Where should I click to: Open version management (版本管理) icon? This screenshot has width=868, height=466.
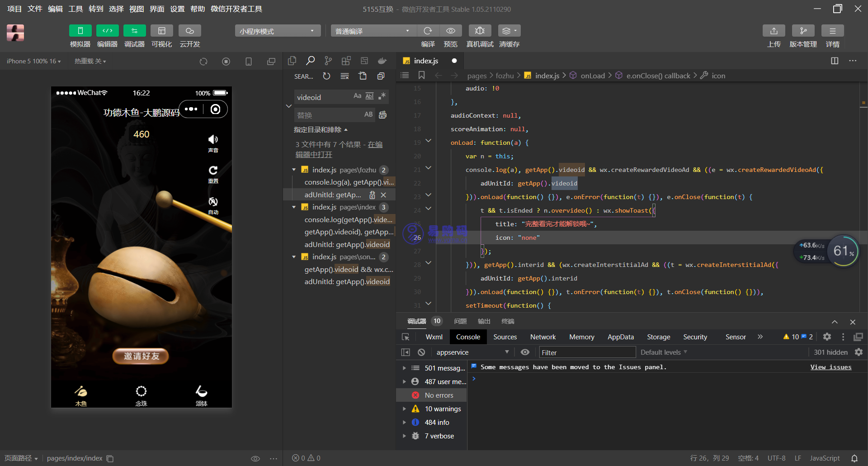pyautogui.click(x=803, y=31)
